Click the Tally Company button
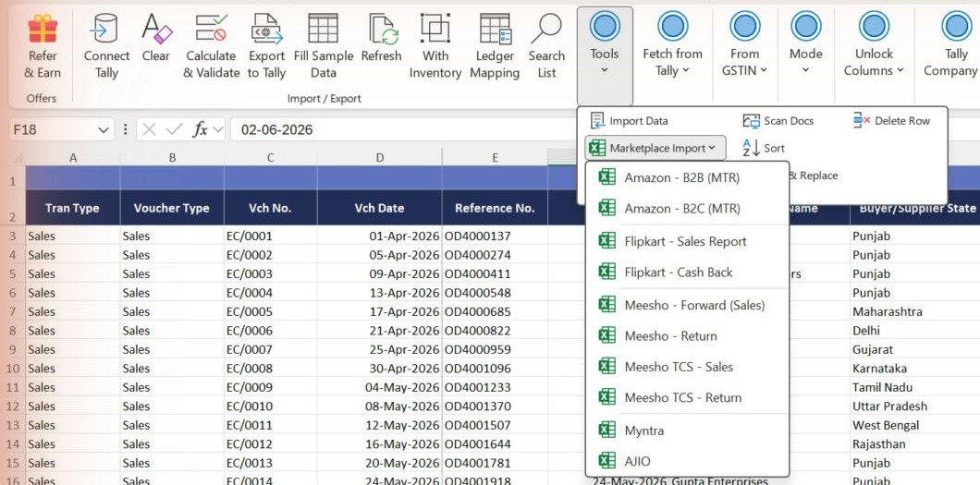 tap(951, 45)
